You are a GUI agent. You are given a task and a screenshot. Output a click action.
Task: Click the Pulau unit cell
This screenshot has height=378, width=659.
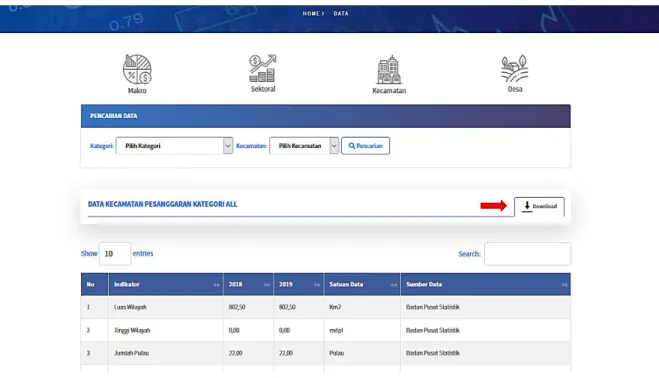click(x=362, y=353)
